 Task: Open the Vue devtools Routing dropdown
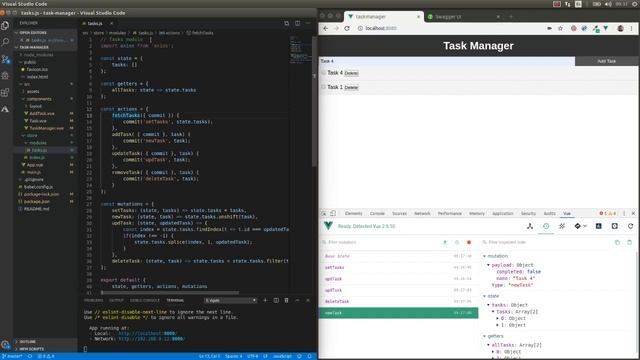click(x=580, y=226)
